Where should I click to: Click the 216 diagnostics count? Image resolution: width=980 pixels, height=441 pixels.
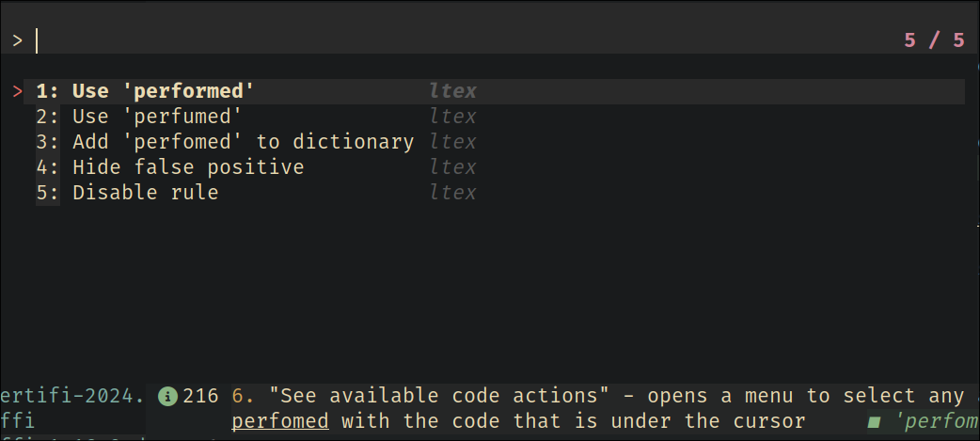click(x=200, y=396)
